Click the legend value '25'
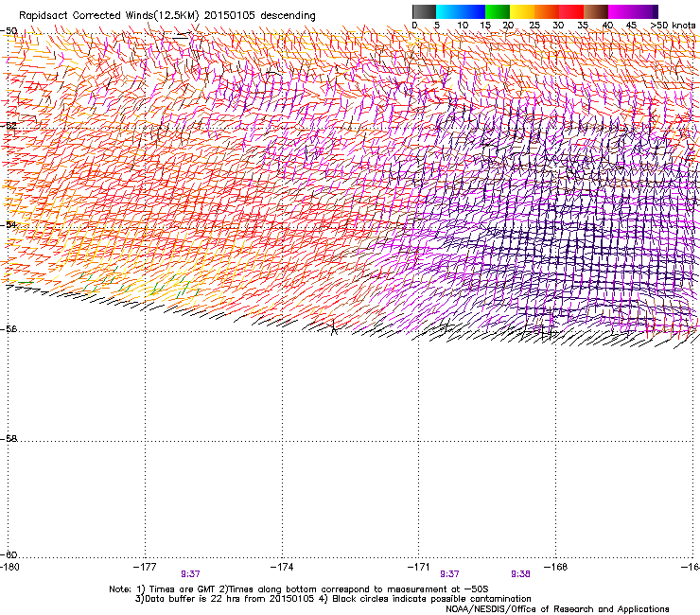The image size is (700, 615). point(534,26)
